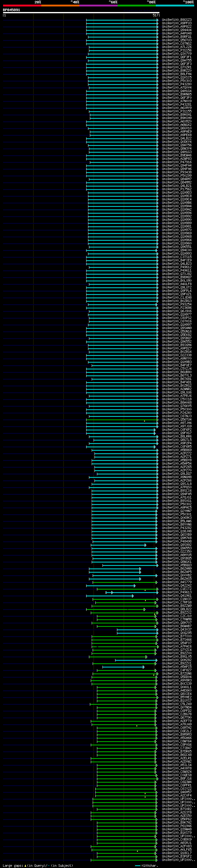Open hit UniRef100_P31155

(x=177, y=111)
